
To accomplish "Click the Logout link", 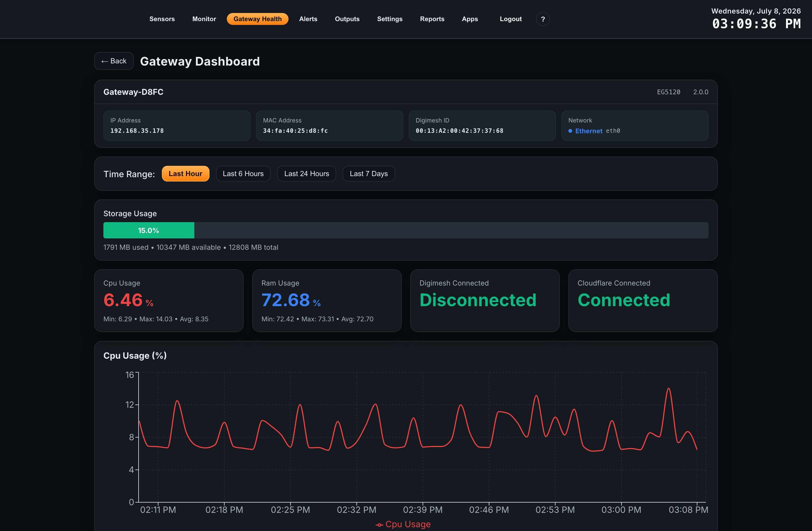I will (510, 19).
